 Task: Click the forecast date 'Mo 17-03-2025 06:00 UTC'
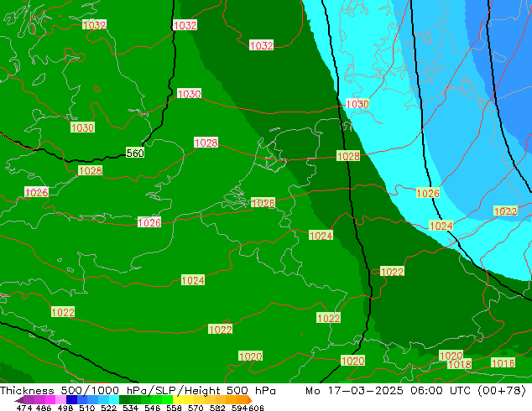coord(389,391)
